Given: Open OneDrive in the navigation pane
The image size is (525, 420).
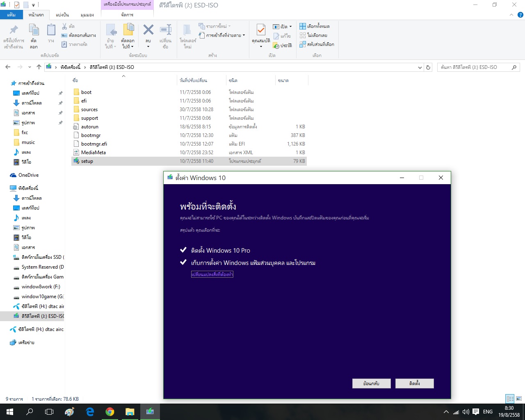Looking at the screenshot, I should click(28, 175).
